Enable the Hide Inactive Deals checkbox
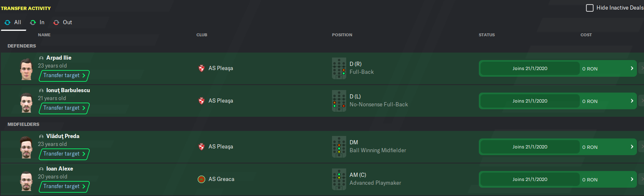644x196 pixels. pos(590,8)
